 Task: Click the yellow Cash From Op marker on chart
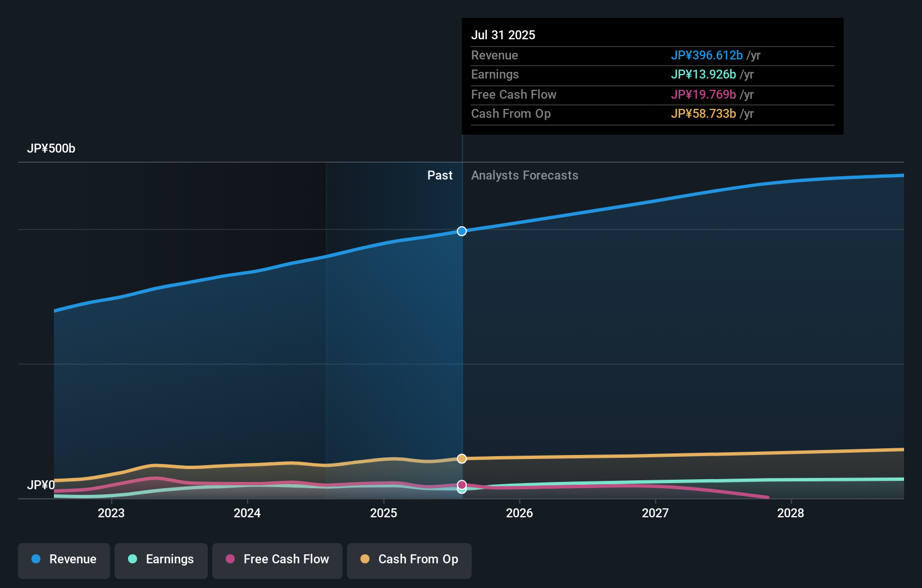pos(462,458)
